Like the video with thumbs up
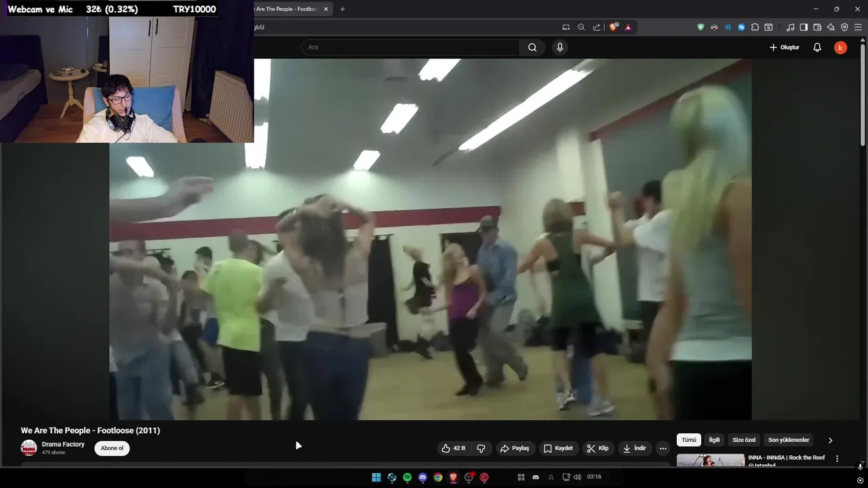This screenshot has width=868, height=488. [454, 448]
